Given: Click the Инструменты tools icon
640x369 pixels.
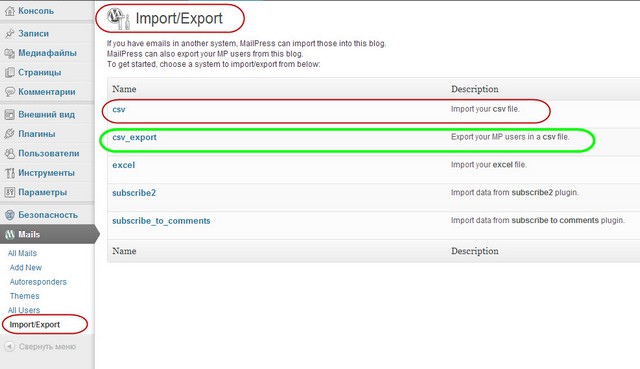Looking at the screenshot, I should coord(9,173).
